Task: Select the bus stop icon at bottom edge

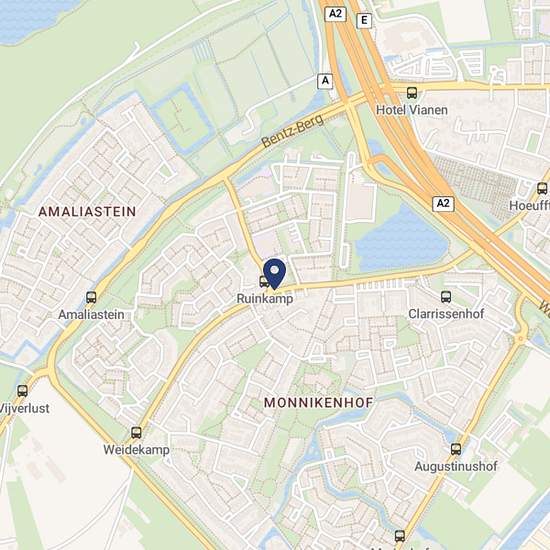Action: [400, 536]
